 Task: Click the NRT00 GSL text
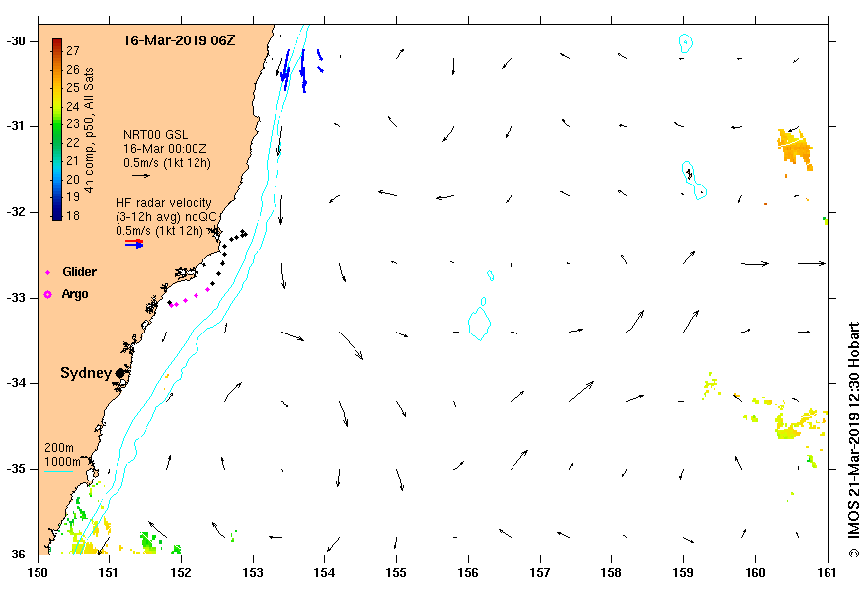click(x=156, y=134)
